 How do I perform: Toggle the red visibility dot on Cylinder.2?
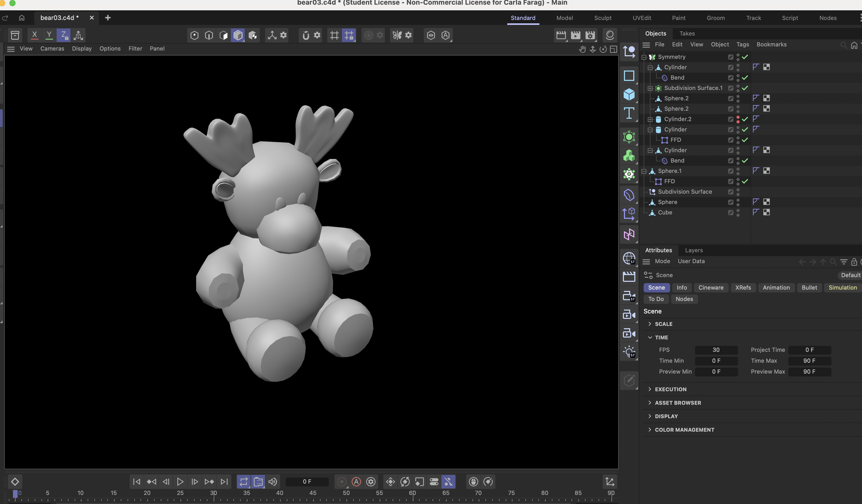[x=738, y=118]
